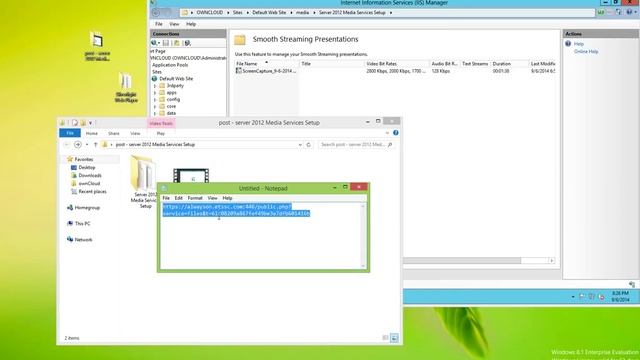Click the Online Help link in Actions pane
This screenshot has width=640, height=360.
586,51
